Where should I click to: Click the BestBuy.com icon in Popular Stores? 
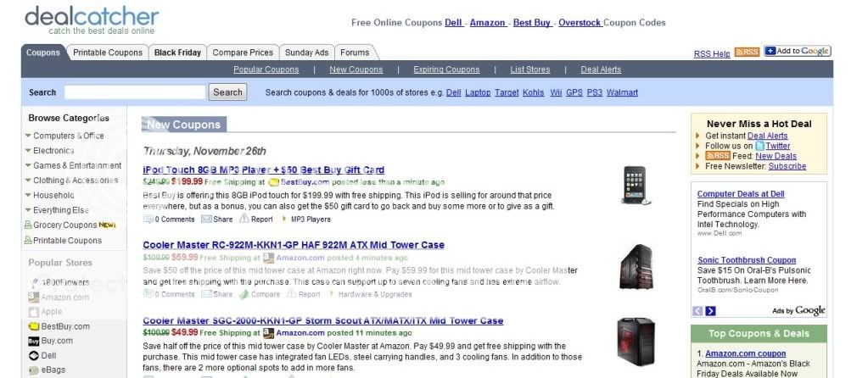33,326
